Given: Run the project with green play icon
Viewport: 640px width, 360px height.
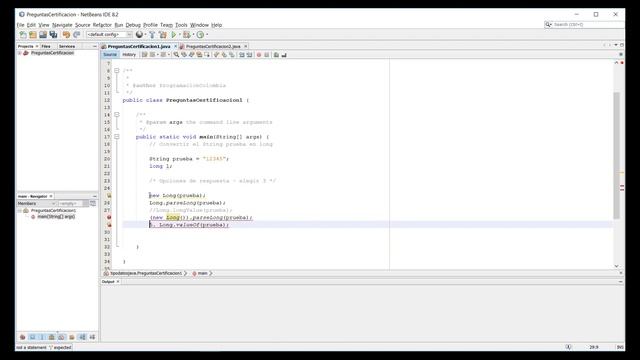Looking at the screenshot, I should tap(174, 35).
